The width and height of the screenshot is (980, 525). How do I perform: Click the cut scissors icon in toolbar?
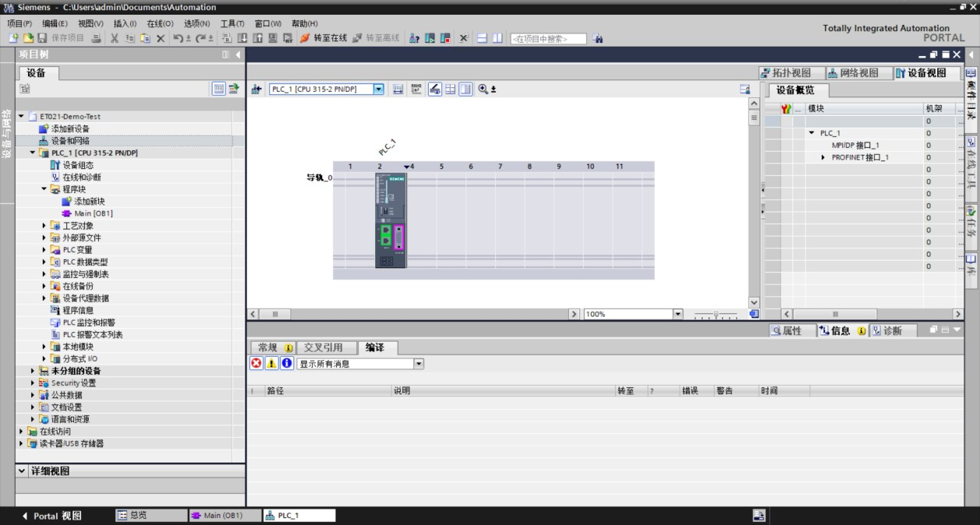click(x=115, y=38)
